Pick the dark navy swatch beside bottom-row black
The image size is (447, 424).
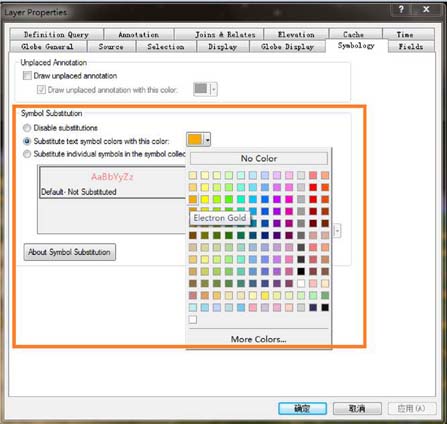pyautogui.click(x=313, y=307)
